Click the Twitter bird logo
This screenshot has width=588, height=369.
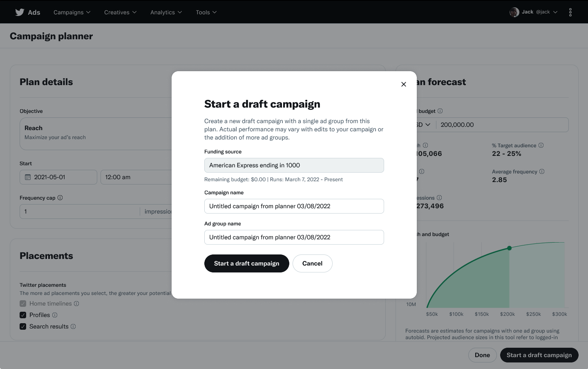pos(20,12)
